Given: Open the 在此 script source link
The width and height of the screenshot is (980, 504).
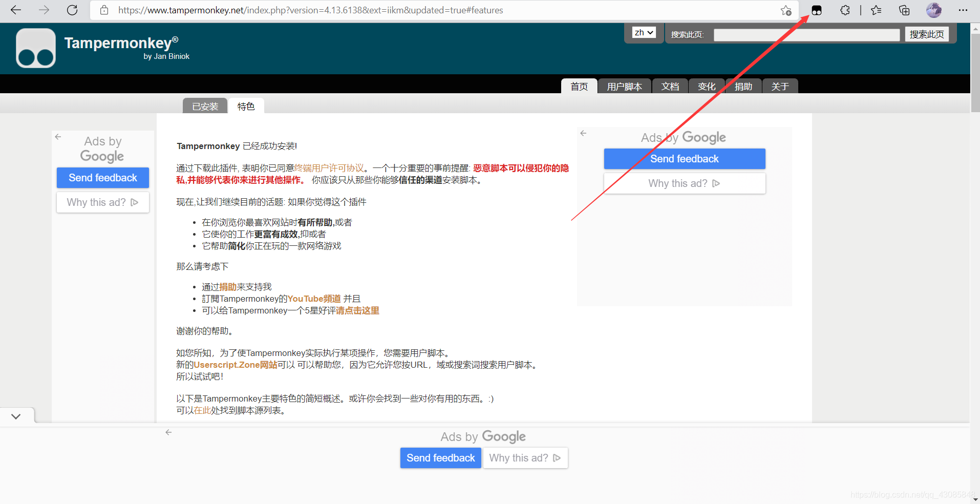Looking at the screenshot, I should (202, 410).
